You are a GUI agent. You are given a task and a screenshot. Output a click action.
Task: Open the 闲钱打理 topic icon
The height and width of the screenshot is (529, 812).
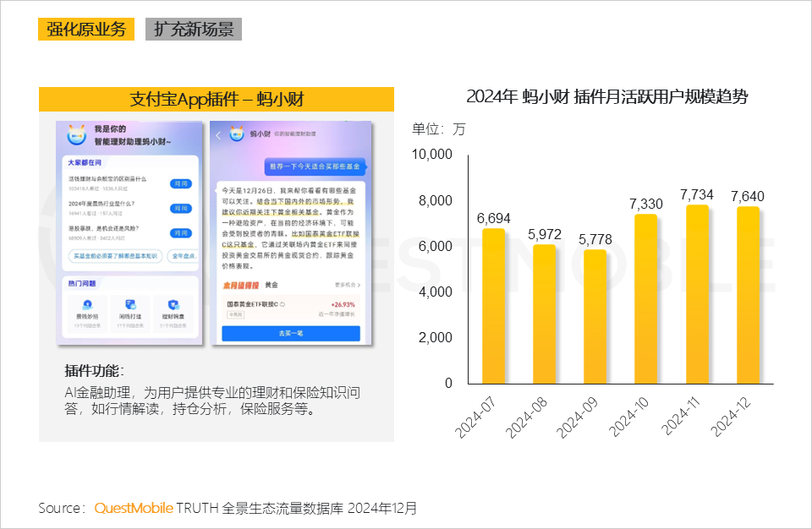pos(129,304)
